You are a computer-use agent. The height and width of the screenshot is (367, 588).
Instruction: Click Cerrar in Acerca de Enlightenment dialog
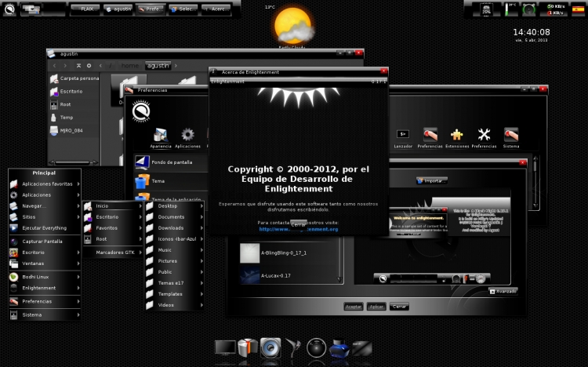click(299, 224)
